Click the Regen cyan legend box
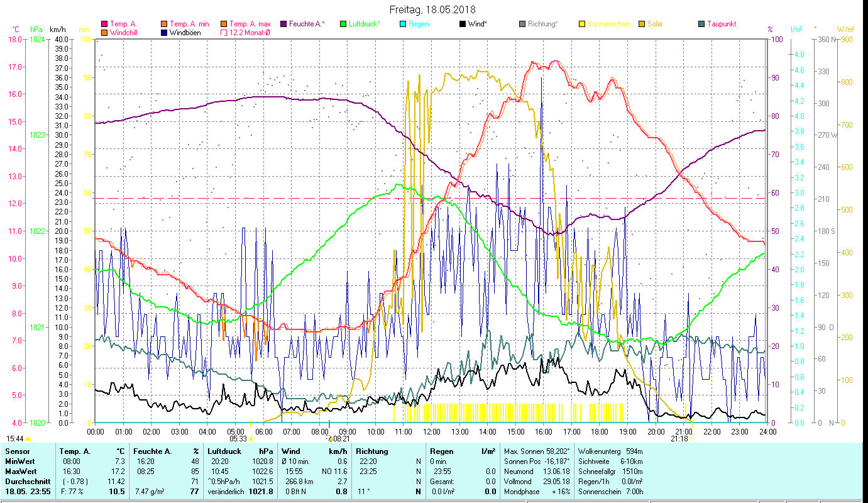868x503 pixels. click(403, 24)
